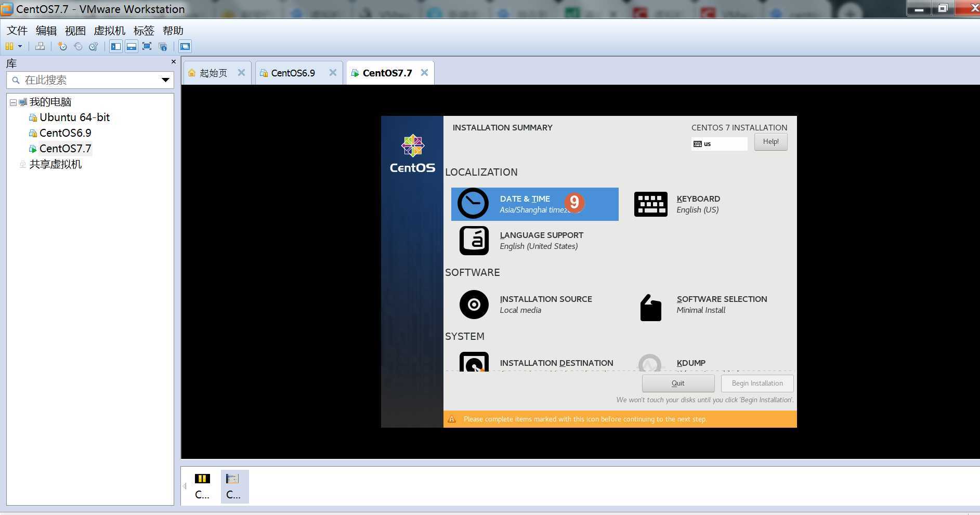Viewport: 980px width, 515px height.
Task: Click the SOFTWARE SELECTION label text
Action: pos(722,299)
